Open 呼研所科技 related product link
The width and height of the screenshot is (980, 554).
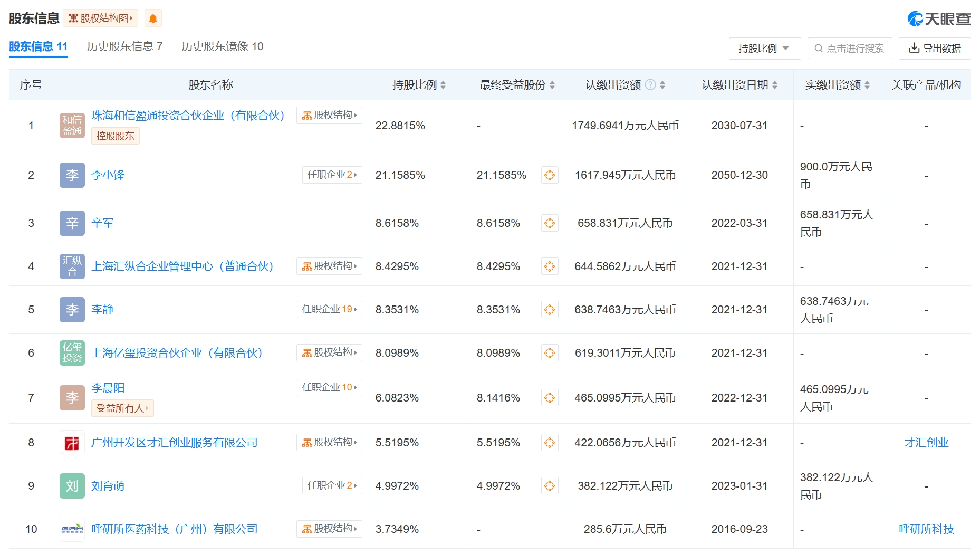tap(926, 529)
